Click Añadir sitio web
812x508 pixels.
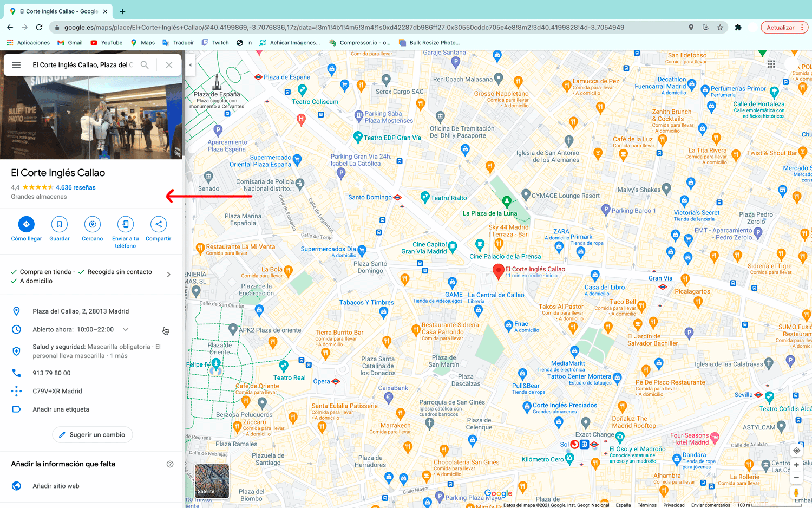[56, 486]
